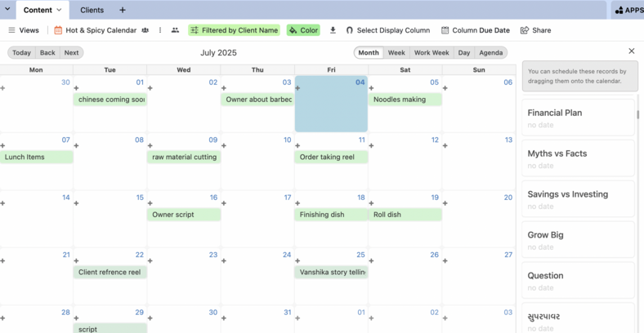Click the three-dot view options icon

pyautogui.click(x=160, y=30)
